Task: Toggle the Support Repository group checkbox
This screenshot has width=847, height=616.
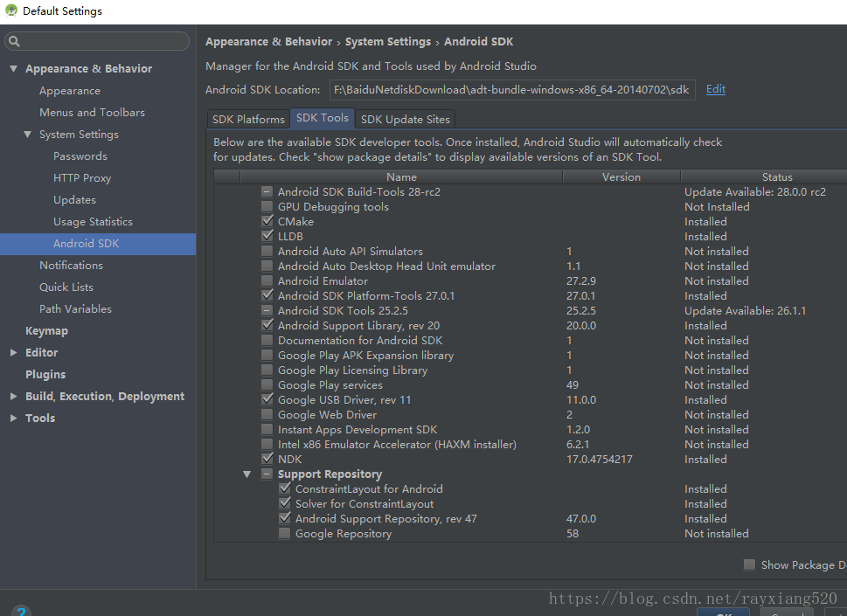Action: coord(267,474)
